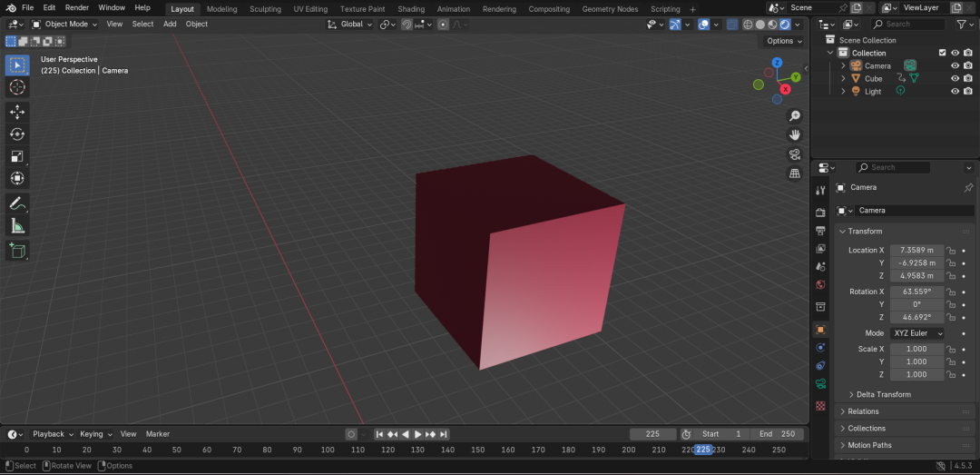Image resolution: width=980 pixels, height=475 pixels.
Task: Open the Scene properties tab
Action: 820,267
